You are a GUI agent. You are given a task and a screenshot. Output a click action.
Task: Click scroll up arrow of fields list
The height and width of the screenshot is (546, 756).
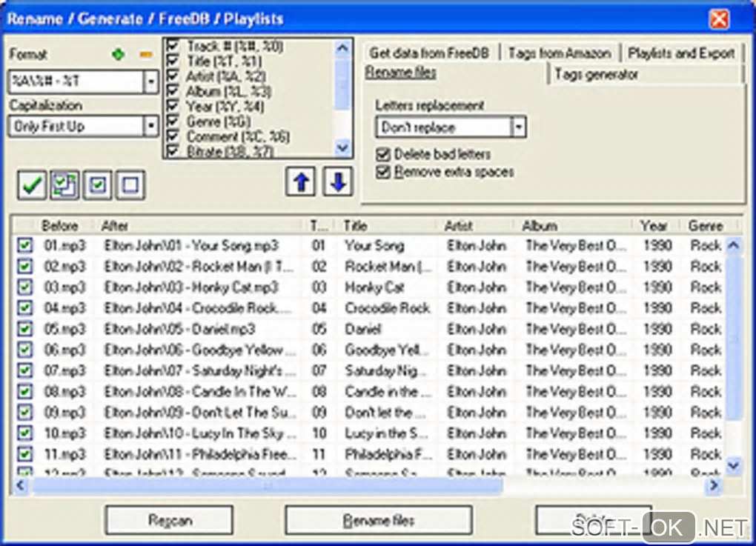pyautogui.click(x=342, y=47)
